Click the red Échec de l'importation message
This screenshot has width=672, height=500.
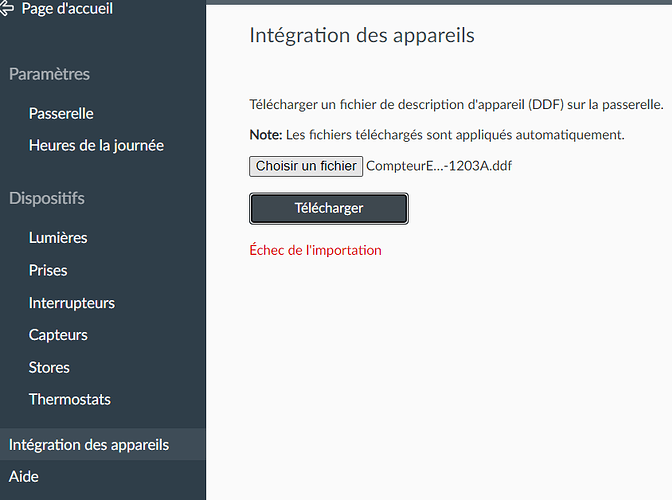[x=315, y=250]
